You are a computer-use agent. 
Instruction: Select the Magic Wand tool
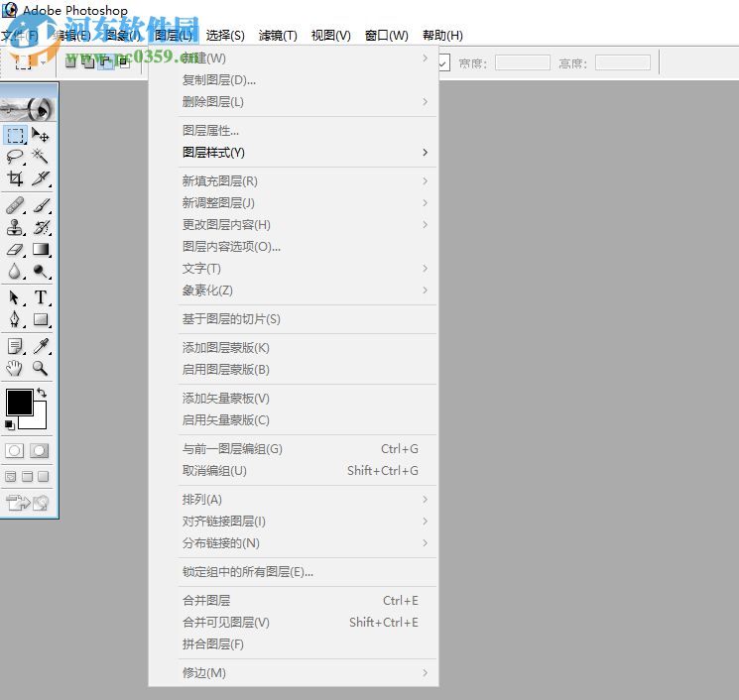click(41, 157)
